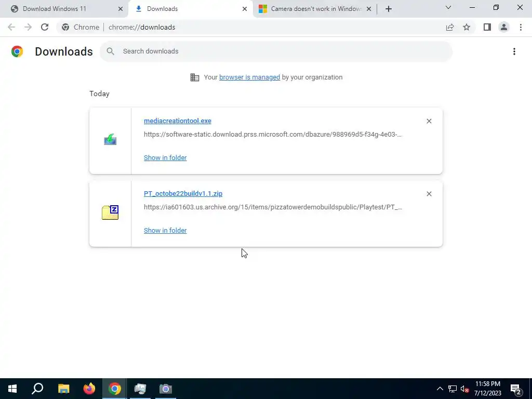Open the network status tray icon
Viewport: 532px width, 399px height.
pos(453,389)
